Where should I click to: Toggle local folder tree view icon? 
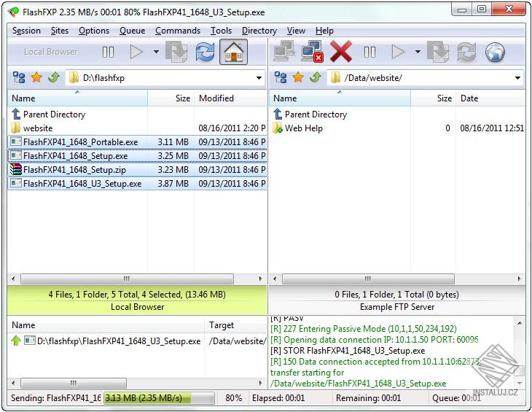coord(19,78)
